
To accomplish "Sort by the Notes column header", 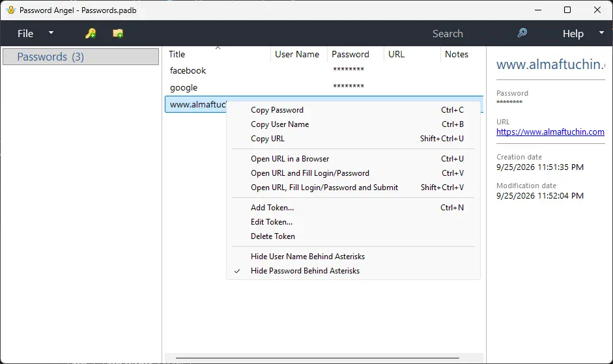I will (x=462, y=54).
